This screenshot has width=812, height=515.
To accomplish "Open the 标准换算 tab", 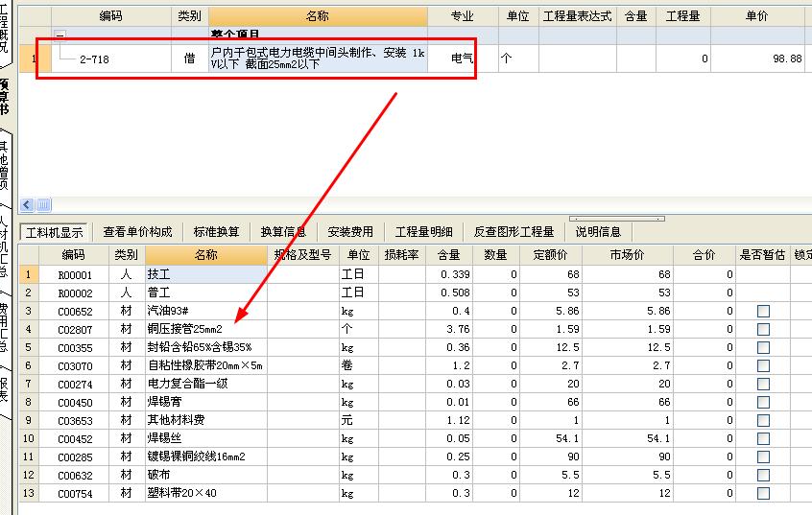I will pos(217,232).
